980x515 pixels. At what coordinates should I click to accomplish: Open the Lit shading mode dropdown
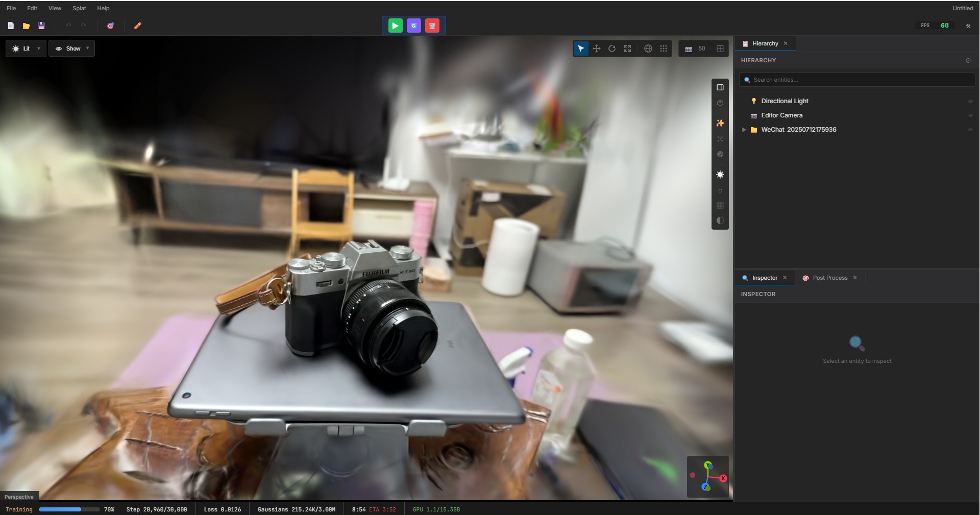click(x=26, y=48)
